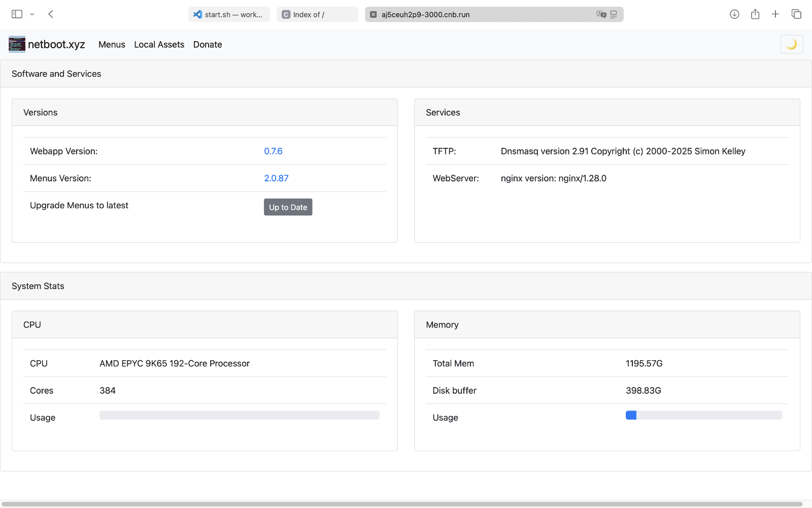Click the Up to Date button

[288, 207]
